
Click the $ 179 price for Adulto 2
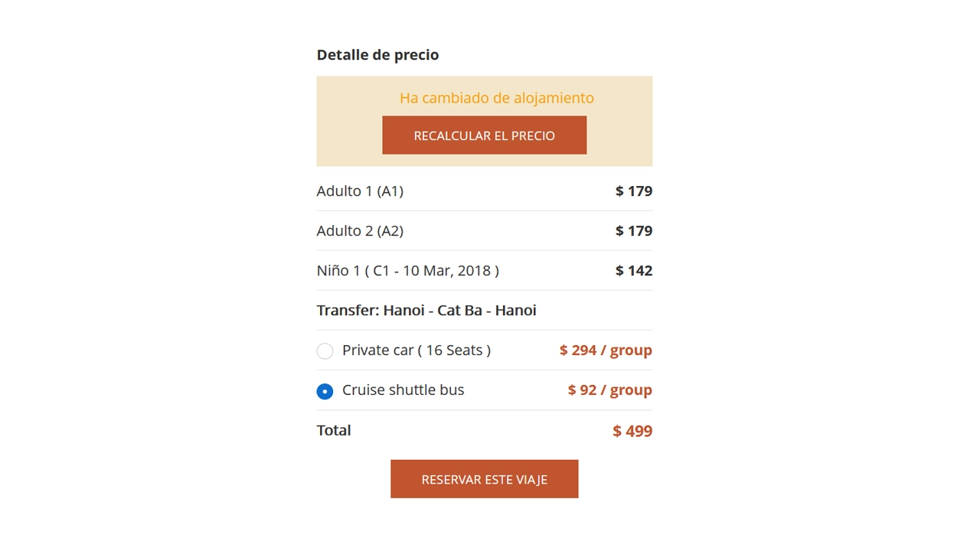click(634, 230)
